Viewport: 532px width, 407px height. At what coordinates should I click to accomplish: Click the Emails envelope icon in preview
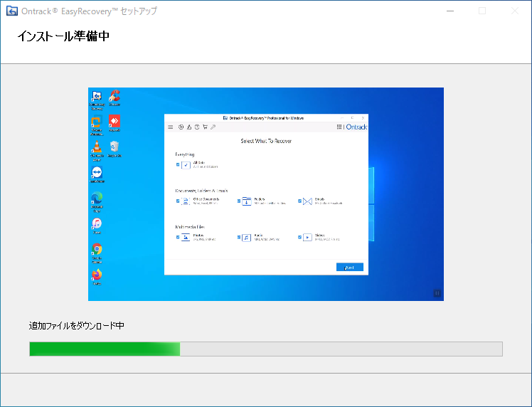click(x=307, y=201)
